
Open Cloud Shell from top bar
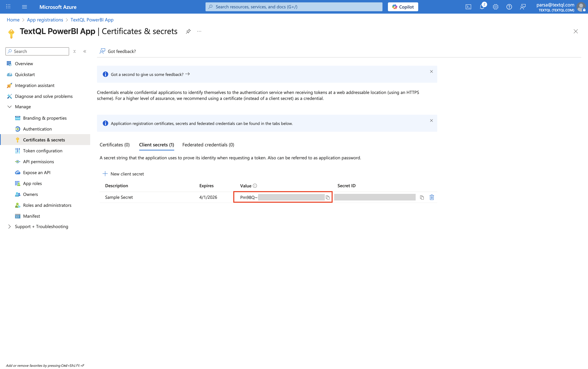point(468,7)
